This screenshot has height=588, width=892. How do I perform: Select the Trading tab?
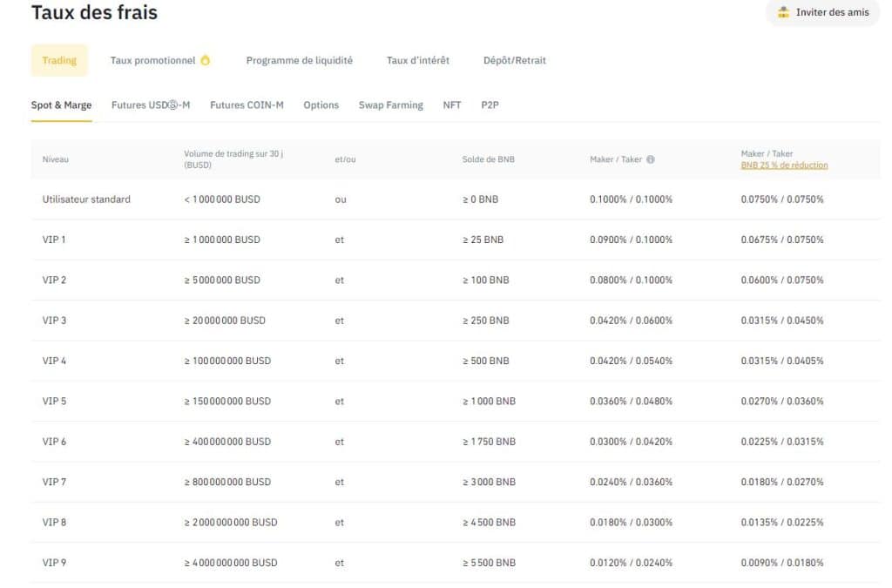coord(58,59)
